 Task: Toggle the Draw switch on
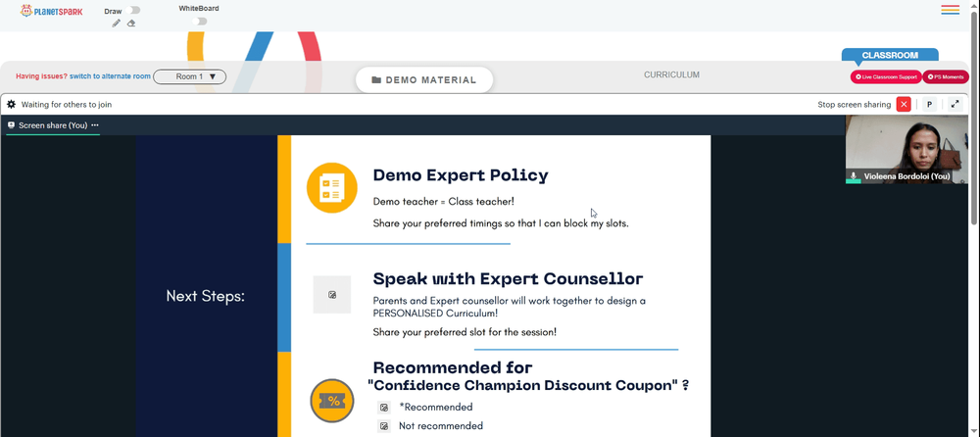[132, 10]
